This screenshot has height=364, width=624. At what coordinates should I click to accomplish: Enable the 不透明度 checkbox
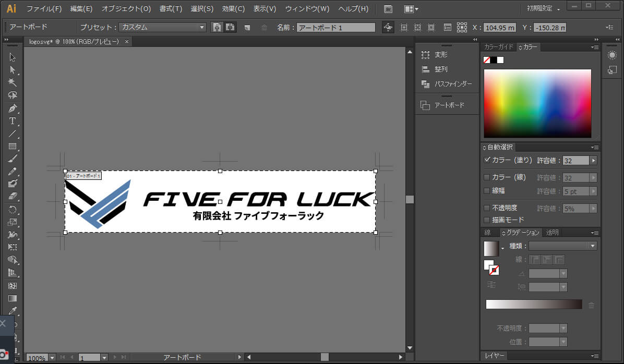click(x=487, y=208)
